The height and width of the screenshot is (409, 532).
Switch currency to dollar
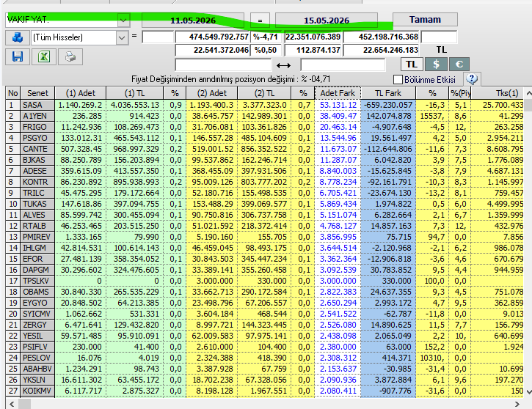click(x=436, y=64)
